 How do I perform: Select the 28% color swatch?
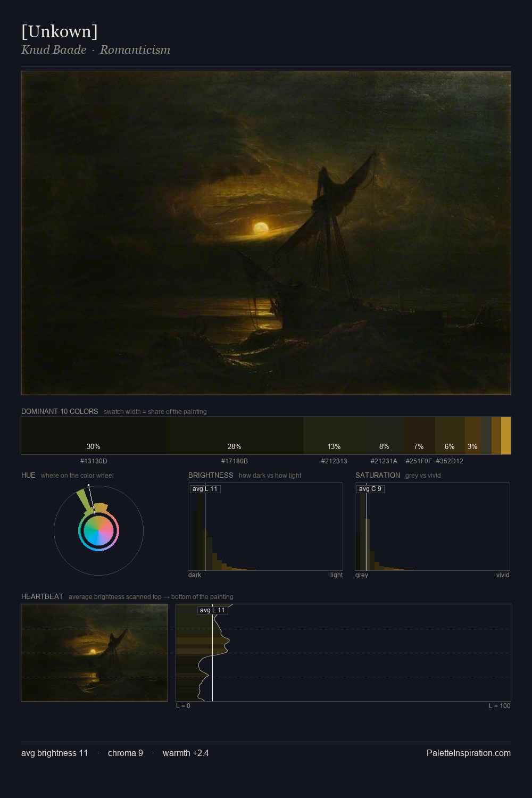(x=235, y=436)
